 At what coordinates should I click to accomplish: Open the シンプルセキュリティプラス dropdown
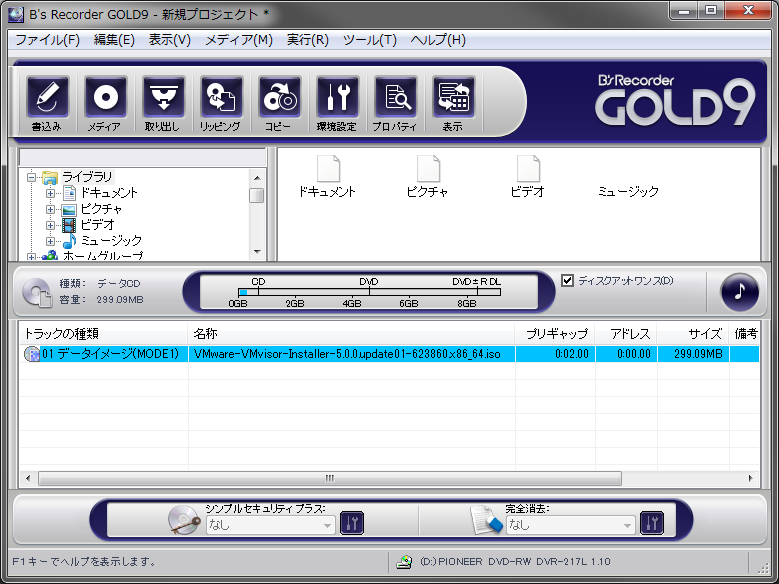270,525
